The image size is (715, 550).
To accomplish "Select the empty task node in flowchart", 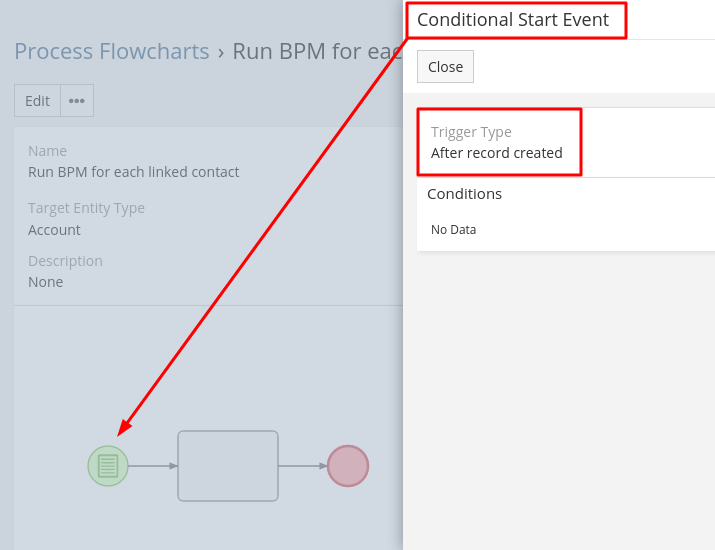I will click(x=228, y=466).
